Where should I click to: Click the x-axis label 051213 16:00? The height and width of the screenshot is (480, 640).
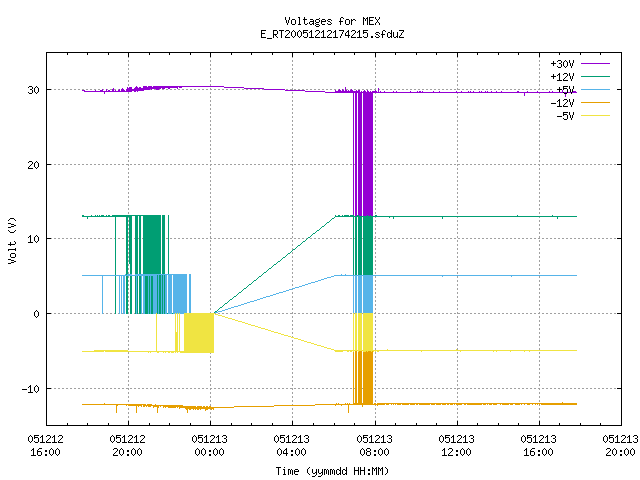point(538,446)
